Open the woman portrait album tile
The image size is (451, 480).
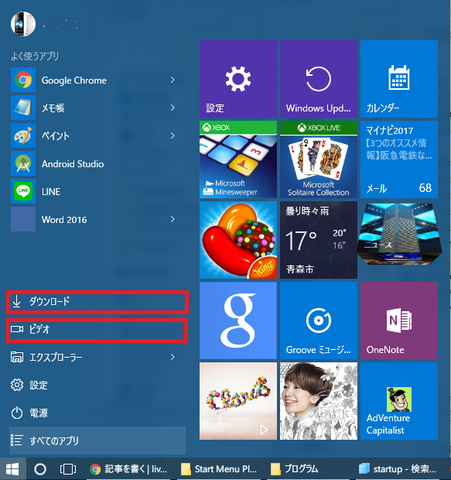coord(318,401)
